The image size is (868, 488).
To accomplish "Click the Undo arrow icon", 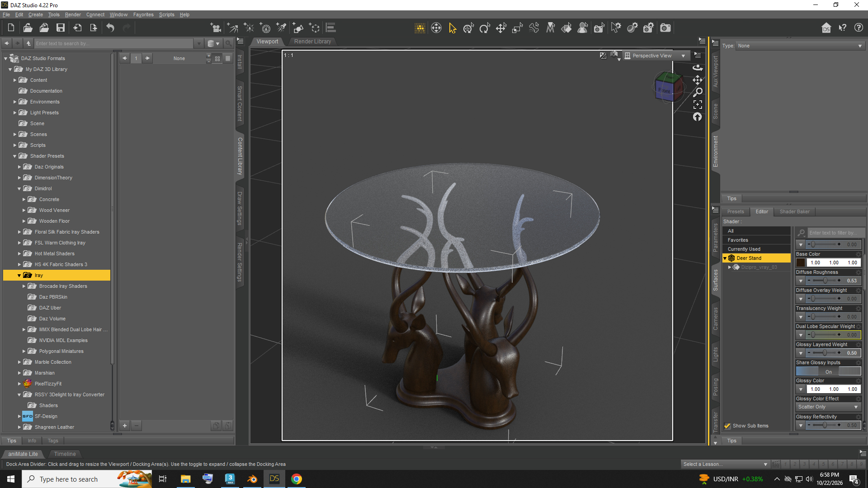I will point(110,28).
